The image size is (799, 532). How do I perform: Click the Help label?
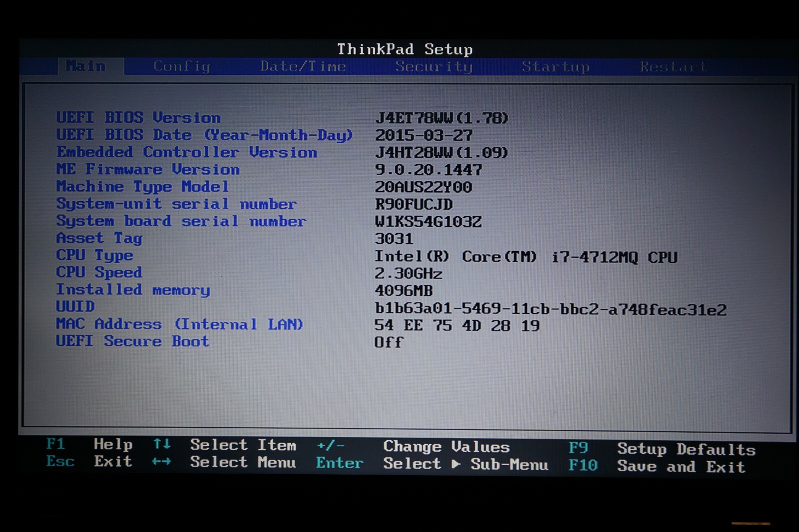[113, 444]
